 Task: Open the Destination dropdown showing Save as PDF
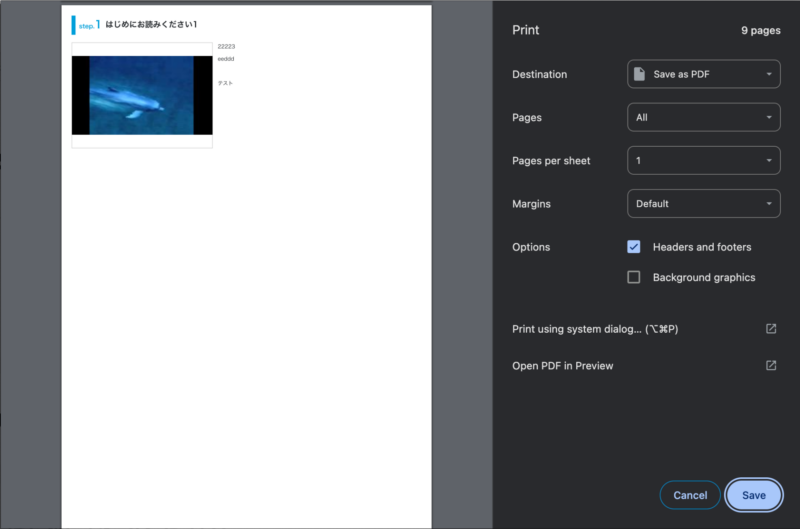coord(703,74)
